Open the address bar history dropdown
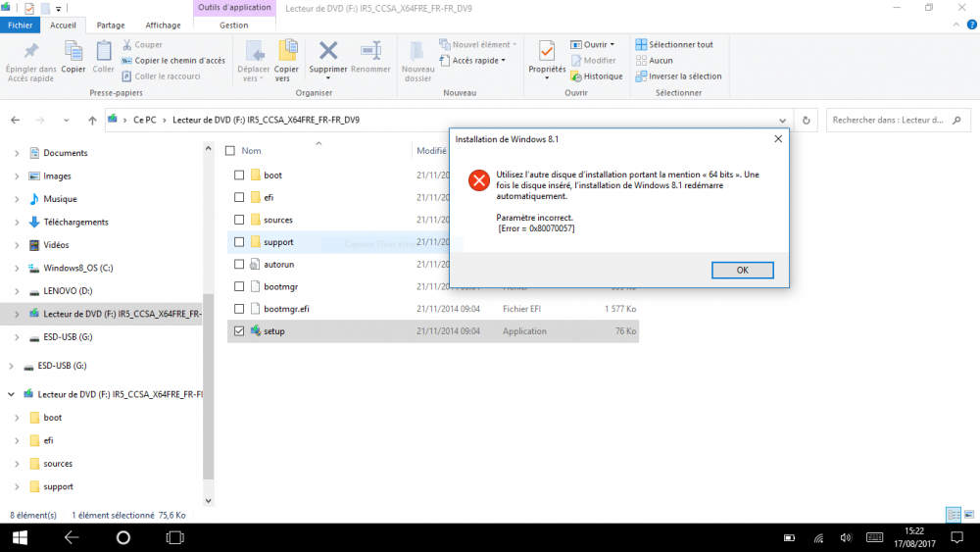This screenshot has height=552, width=980. (x=782, y=120)
